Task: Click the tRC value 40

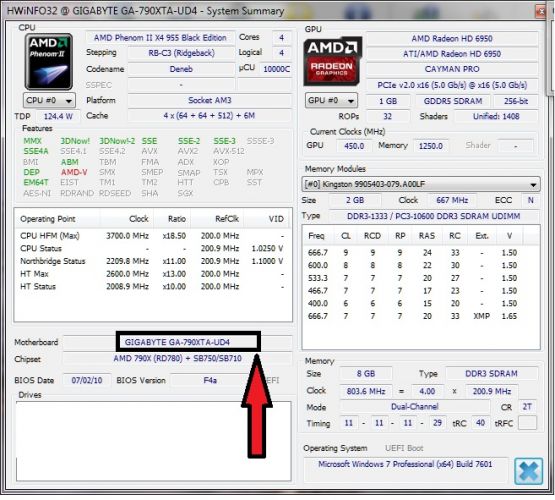Action: (480, 423)
